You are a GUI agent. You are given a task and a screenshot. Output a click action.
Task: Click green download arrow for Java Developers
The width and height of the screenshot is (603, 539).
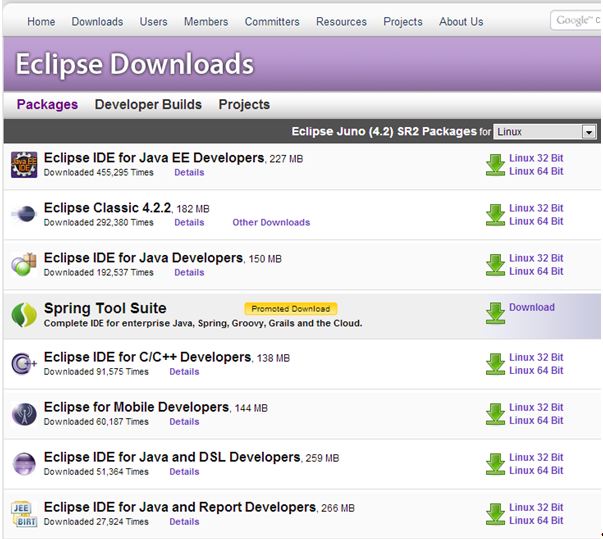(x=495, y=265)
